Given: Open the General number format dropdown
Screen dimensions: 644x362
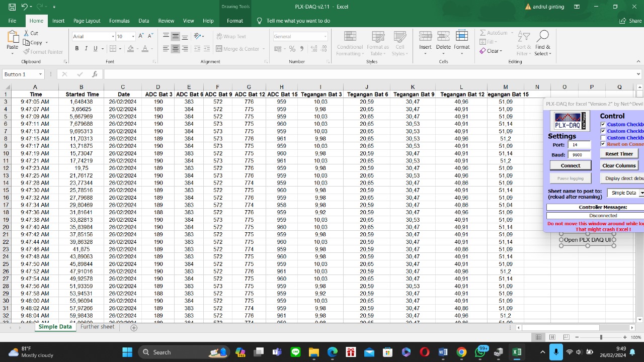Looking at the screenshot, I should [x=325, y=37].
